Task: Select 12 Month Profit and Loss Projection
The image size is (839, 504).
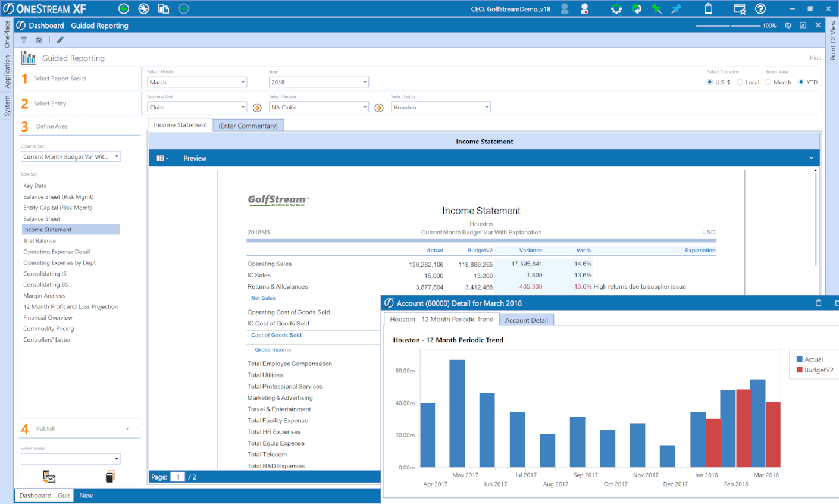Action: click(71, 307)
